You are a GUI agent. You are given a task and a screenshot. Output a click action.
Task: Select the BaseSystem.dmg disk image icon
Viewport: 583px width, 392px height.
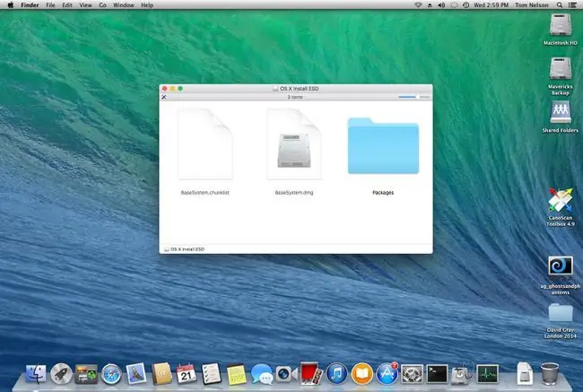click(294, 144)
